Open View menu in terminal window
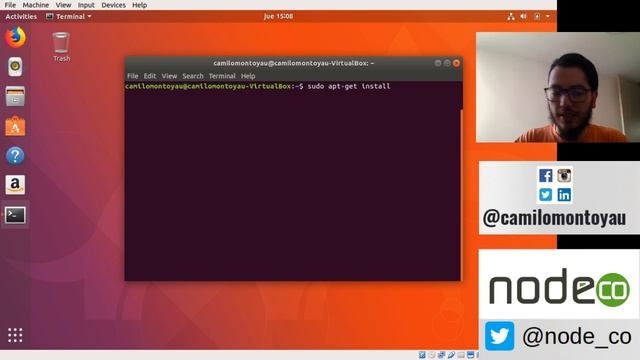Screen dimensions: 640x360 [x=169, y=76]
